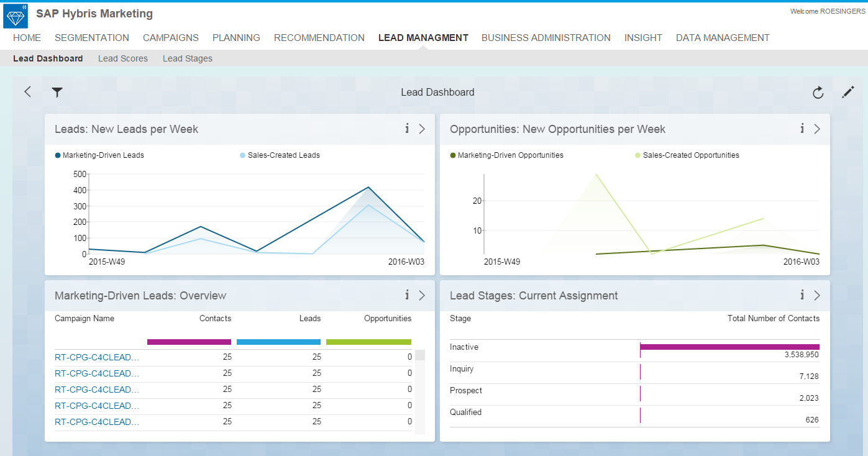The width and height of the screenshot is (868, 456).
Task: Open BUSINESS ADMINISTRATION menu
Action: (x=546, y=38)
